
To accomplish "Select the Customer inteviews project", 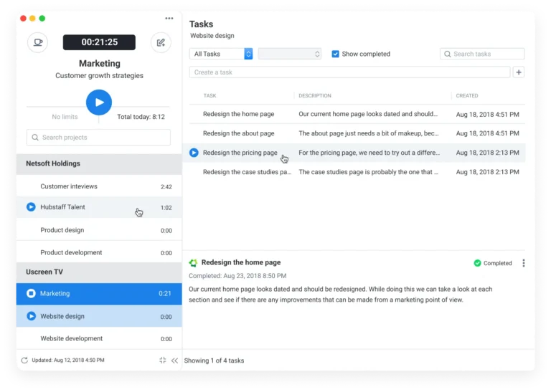I will [x=99, y=186].
